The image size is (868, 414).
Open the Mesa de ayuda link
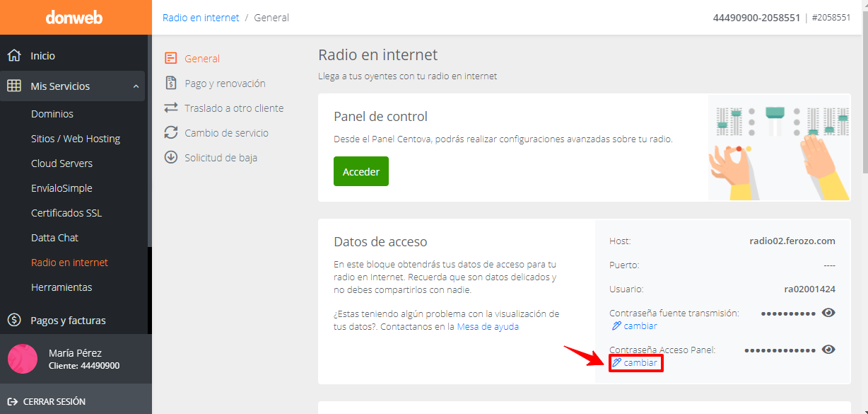point(488,327)
